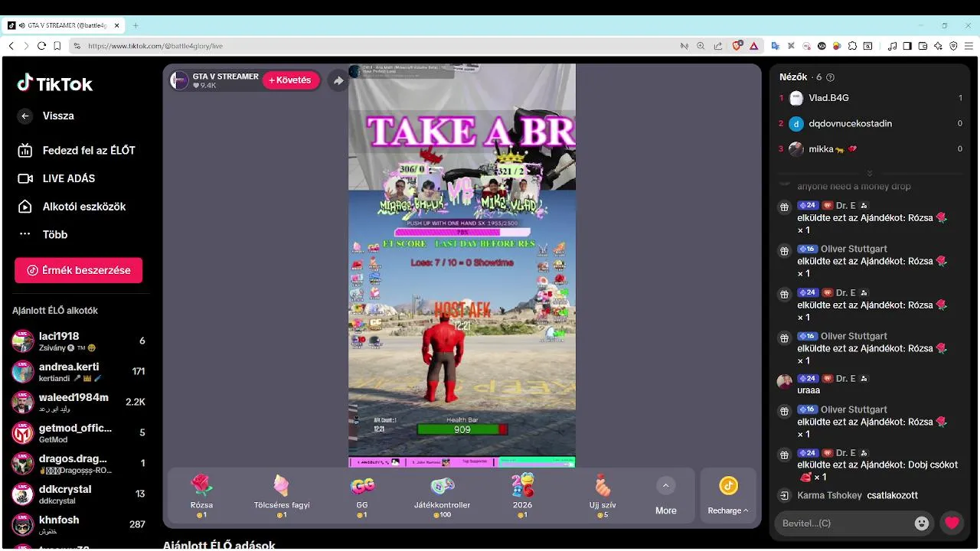
Task: Bookmark this page
Action: pos(57,46)
